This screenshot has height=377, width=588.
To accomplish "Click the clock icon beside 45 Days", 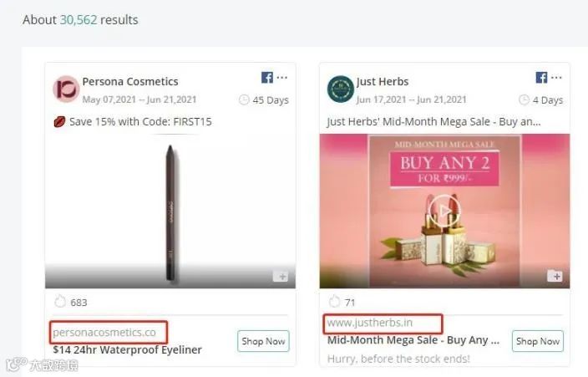I will [x=244, y=99].
